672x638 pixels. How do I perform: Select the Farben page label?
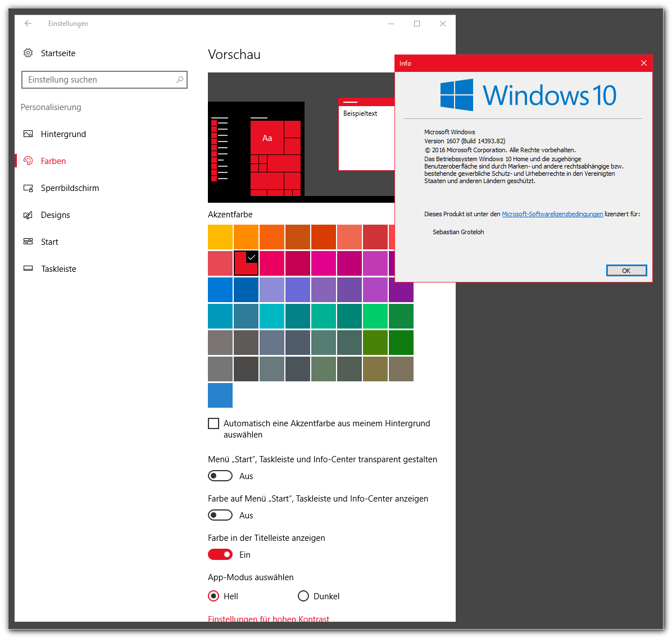53,161
